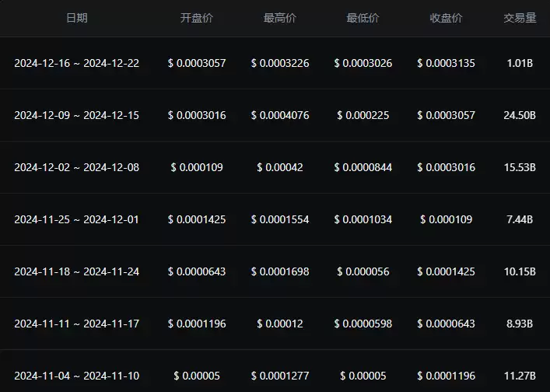Click the 收盘价 column header
Viewport: 550px width, 392px height.
click(447, 18)
